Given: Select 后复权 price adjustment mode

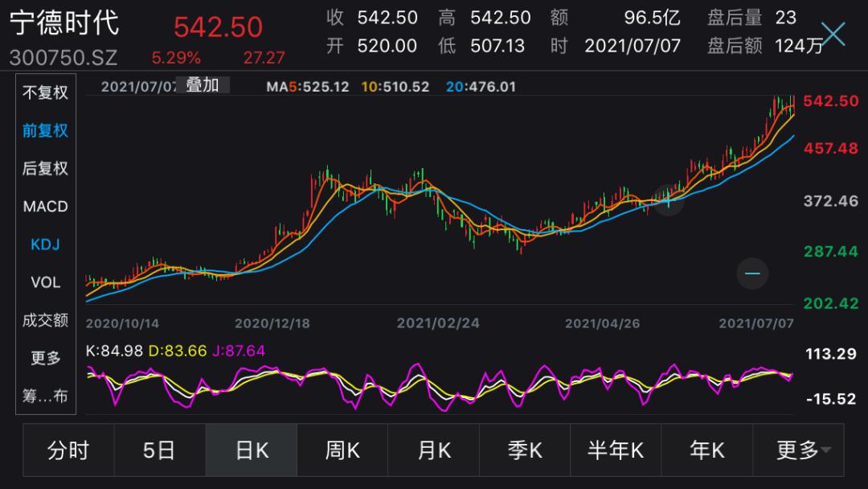Looking at the screenshot, I should click(x=45, y=168).
